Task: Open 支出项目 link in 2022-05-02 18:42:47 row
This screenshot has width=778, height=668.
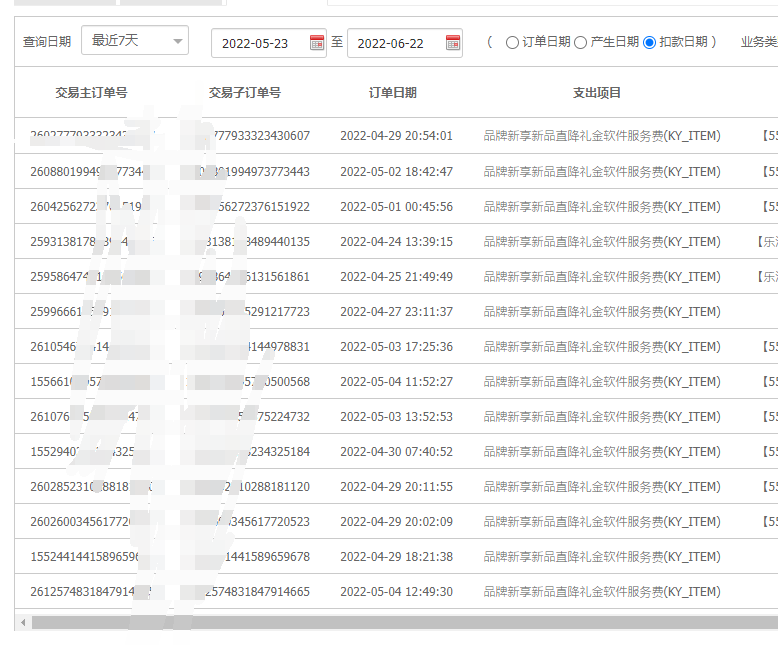Action: point(601,172)
